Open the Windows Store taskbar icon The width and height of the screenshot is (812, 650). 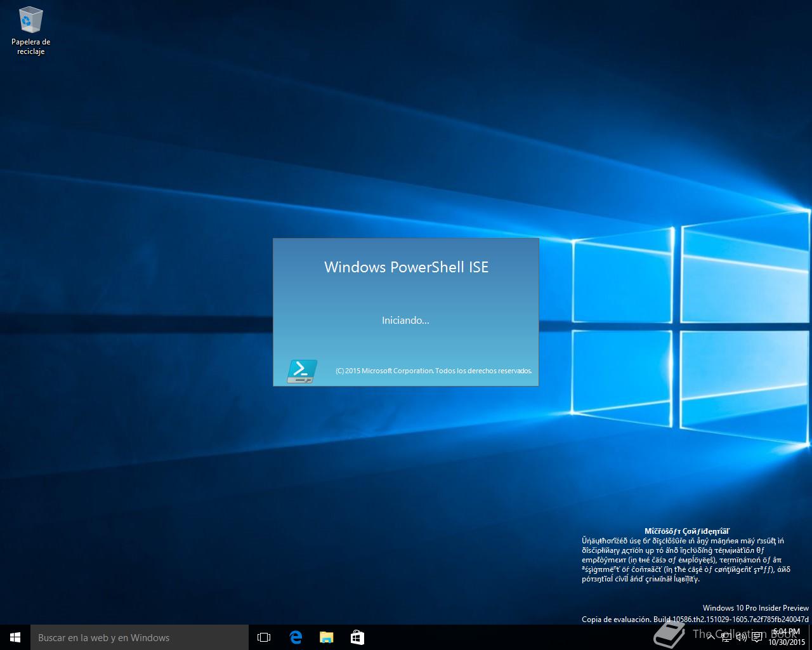click(x=357, y=637)
